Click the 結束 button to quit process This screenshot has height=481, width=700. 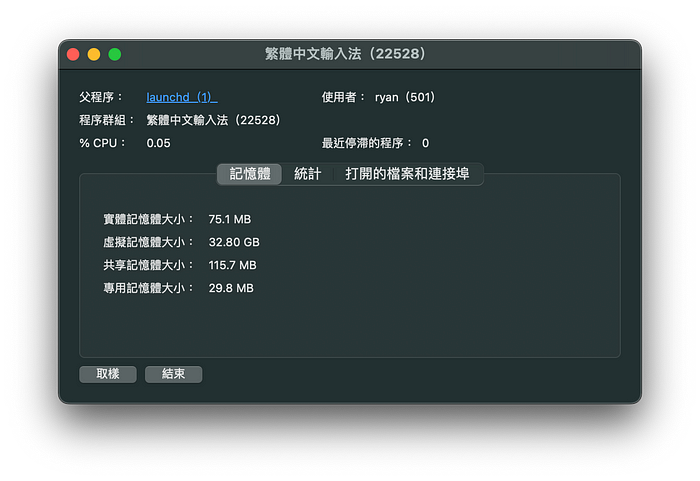[x=174, y=374]
